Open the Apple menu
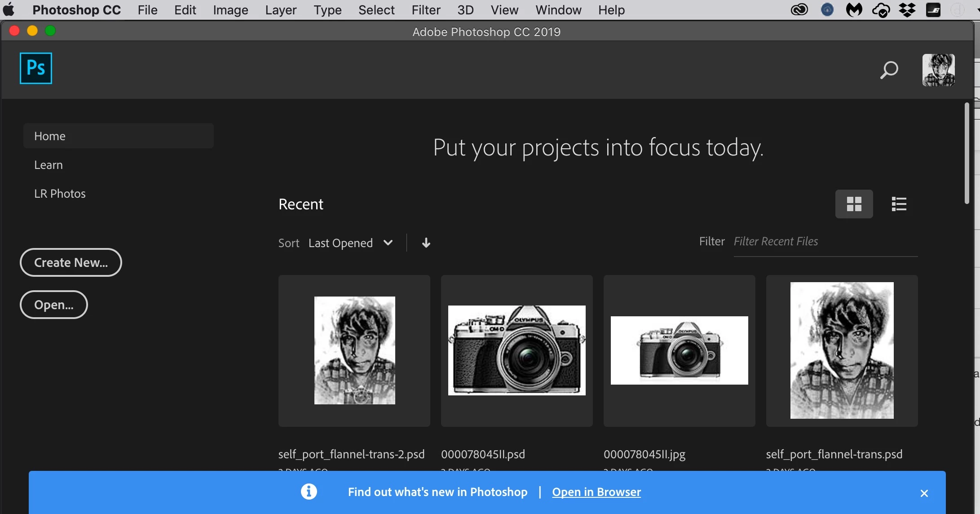This screenshot has width=980, height=514. [x=9, y=9]
